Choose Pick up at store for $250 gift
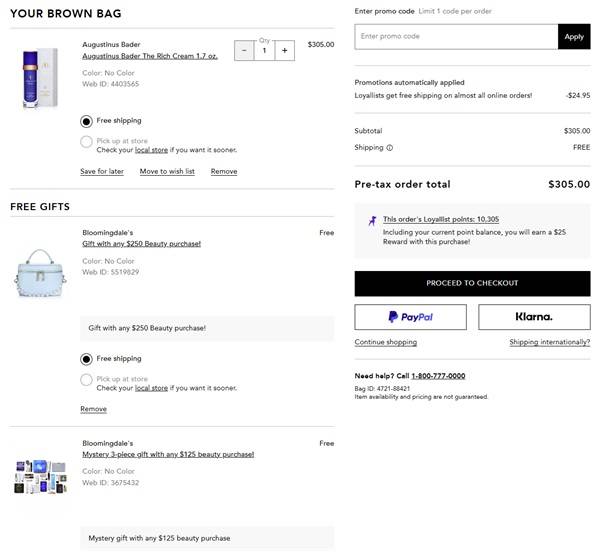 click(x=86, y=380)
